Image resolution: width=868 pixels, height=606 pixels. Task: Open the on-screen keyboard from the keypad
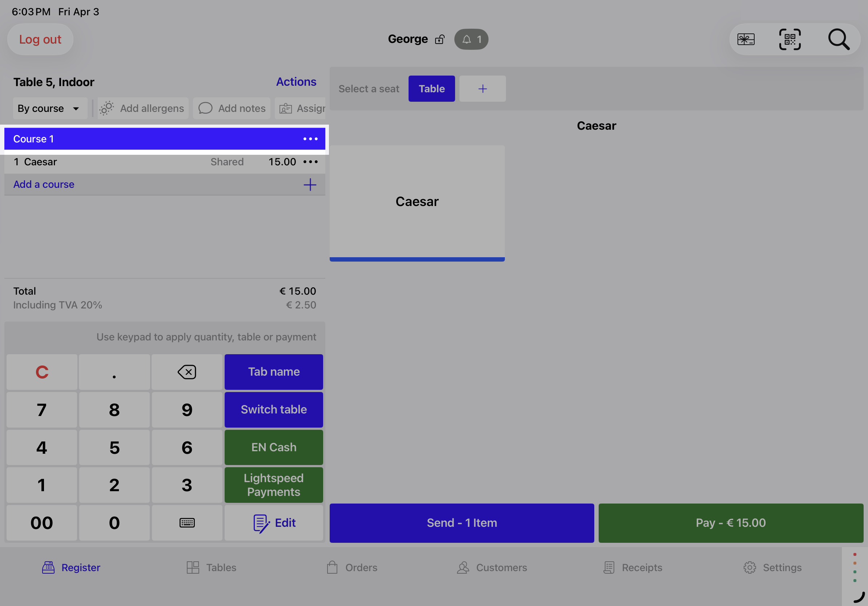click(187, 522)
